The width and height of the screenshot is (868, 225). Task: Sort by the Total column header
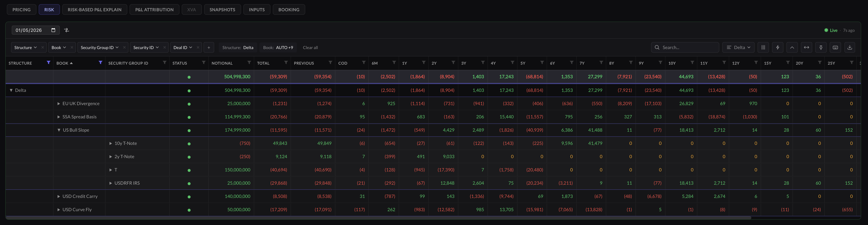263,63
